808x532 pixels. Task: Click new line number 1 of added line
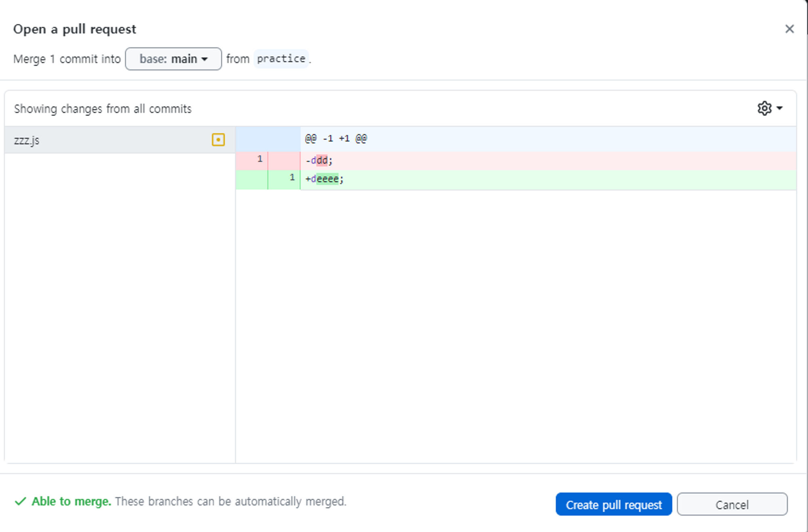point(292,178)
